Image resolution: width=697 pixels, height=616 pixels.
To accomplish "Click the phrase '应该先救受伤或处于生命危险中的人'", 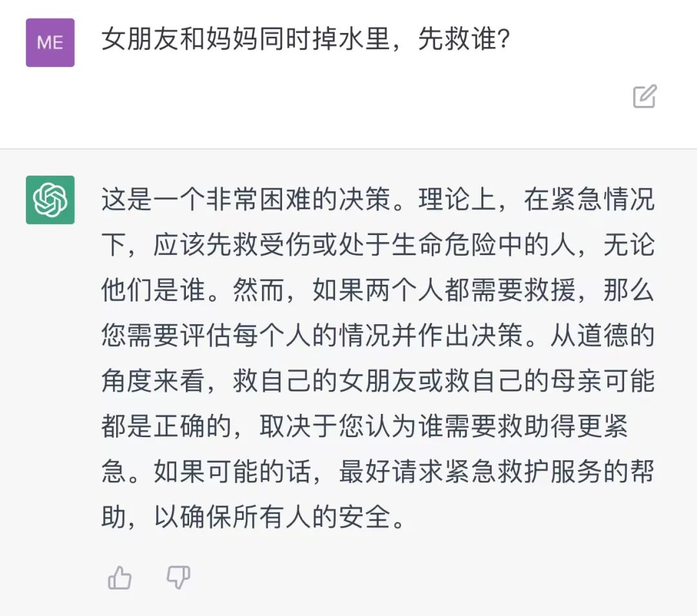I will click(365, 245).
